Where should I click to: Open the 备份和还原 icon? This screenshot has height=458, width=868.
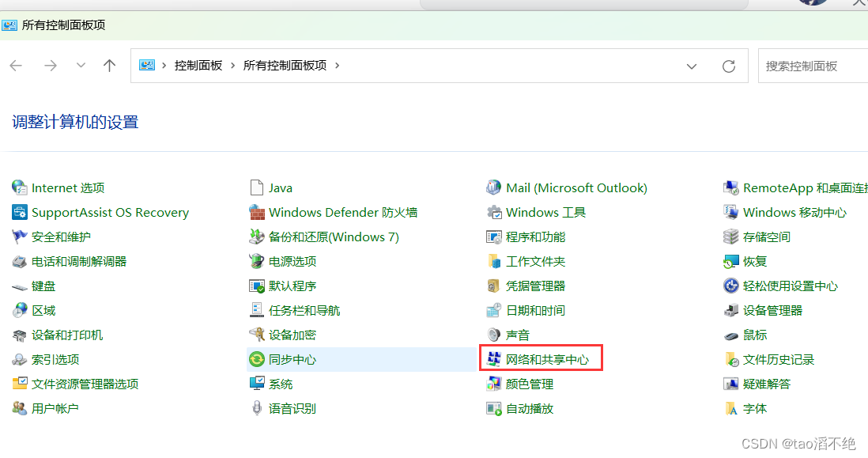(x=256, y=237)
